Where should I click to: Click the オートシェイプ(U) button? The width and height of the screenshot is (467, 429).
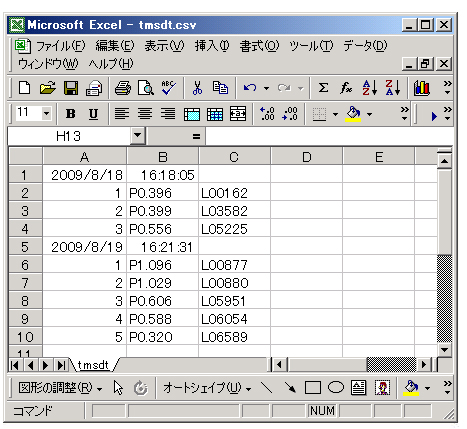pyautogui.click(x=207, y=388)
